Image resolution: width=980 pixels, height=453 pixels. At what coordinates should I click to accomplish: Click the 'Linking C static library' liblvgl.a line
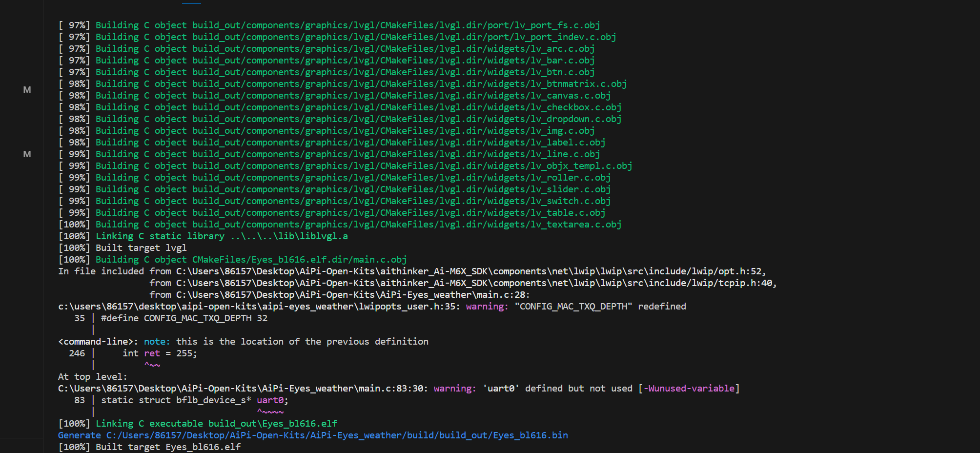[x=203, y=236]
